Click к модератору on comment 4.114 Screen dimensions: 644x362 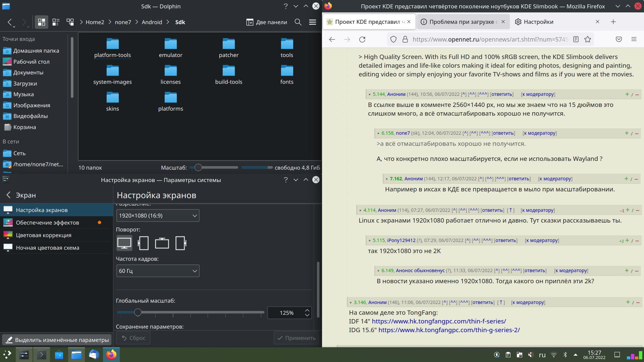click(x=538, y=210)
